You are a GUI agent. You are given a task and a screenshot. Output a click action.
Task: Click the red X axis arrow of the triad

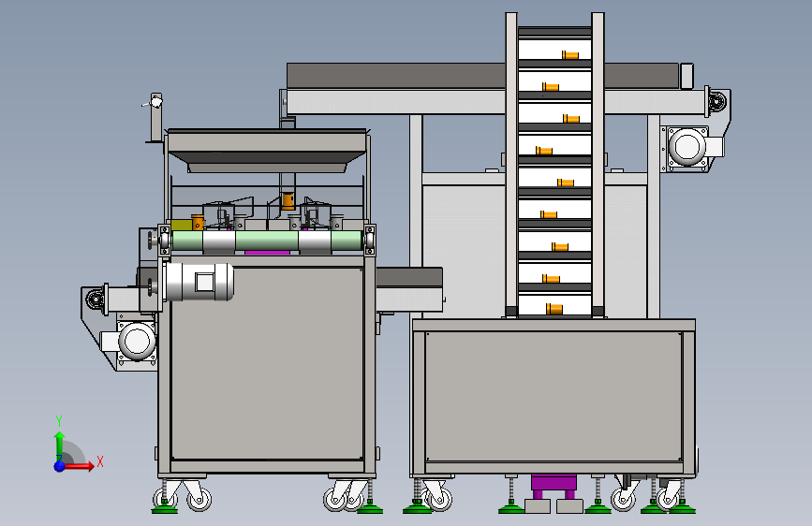pos(80,466)
